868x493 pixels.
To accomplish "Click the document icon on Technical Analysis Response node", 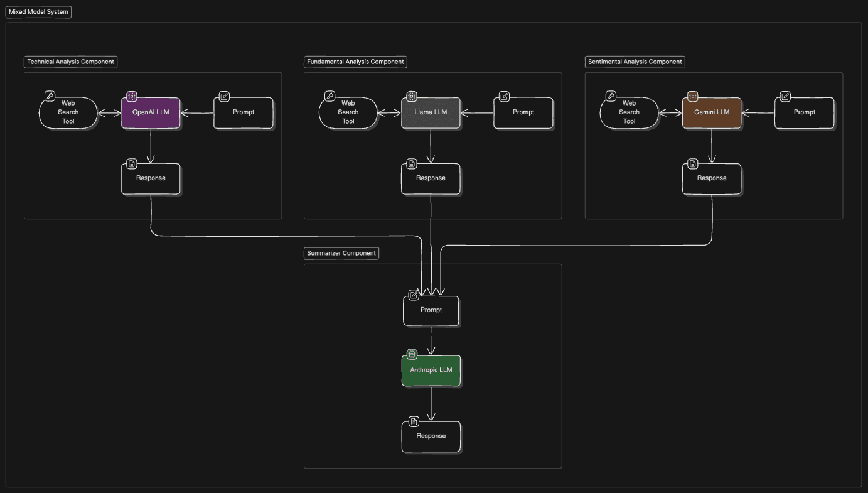I will tap(132, 163).
